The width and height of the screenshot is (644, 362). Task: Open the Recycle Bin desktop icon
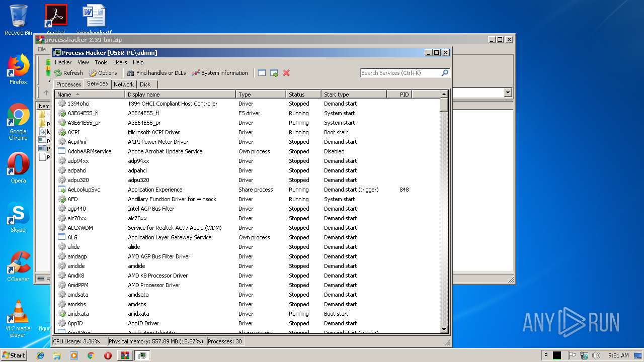18,20
